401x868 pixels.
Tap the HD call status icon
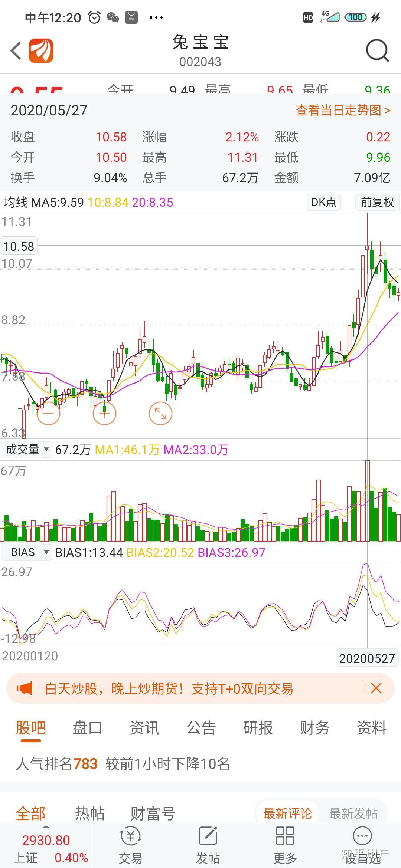[308, 17]
